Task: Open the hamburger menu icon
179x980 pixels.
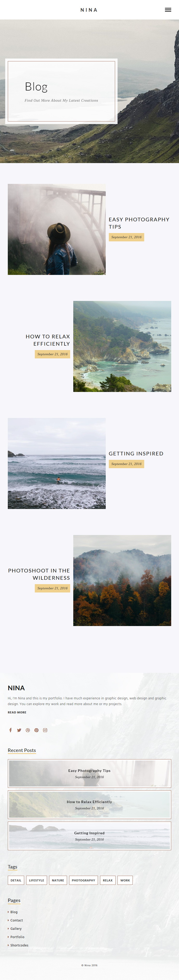Action: click(168, 10)
